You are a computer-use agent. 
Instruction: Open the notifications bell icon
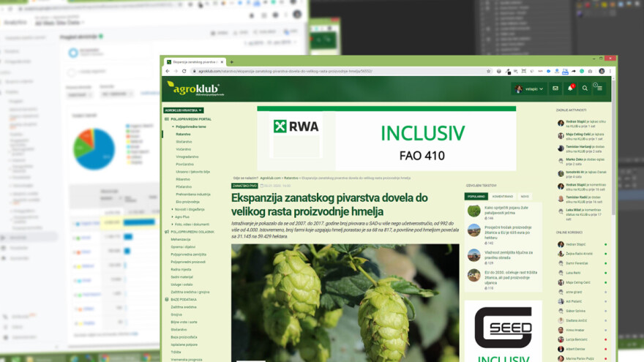[x=570, y=88]
